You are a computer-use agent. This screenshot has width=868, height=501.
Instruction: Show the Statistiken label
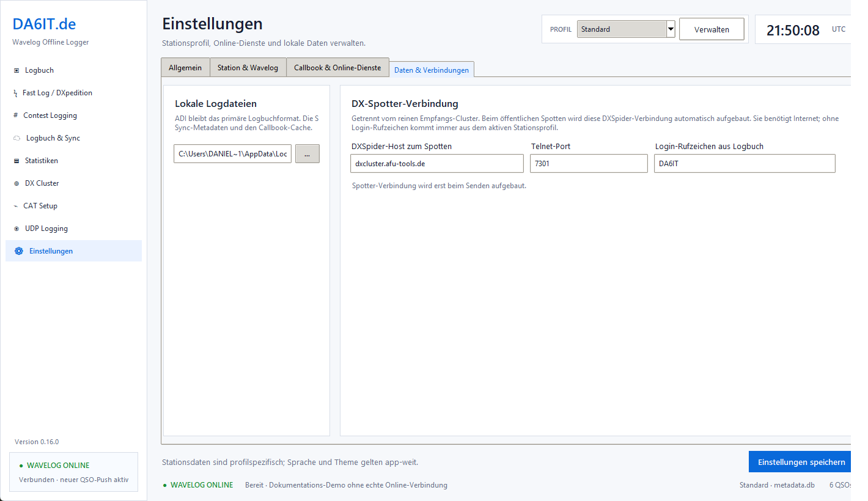tap(42, 161)
